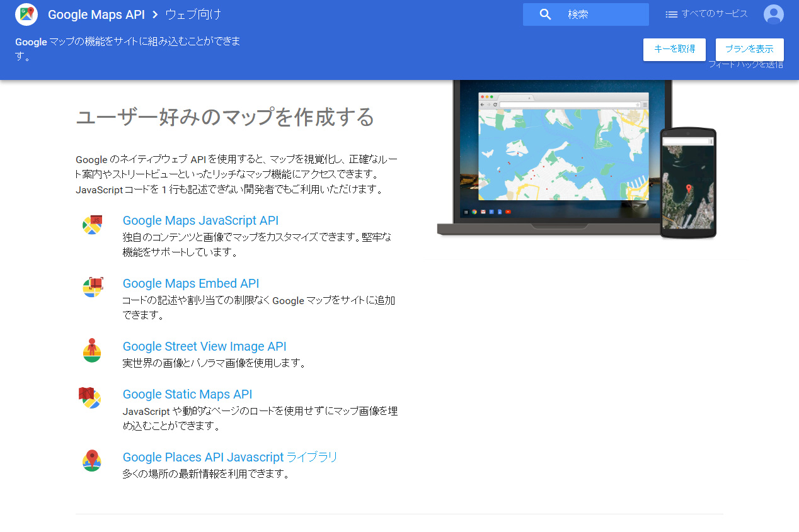Click the phone satellite map illustration
The width and height of the screenshot is (799, 532).
(688, 183)
